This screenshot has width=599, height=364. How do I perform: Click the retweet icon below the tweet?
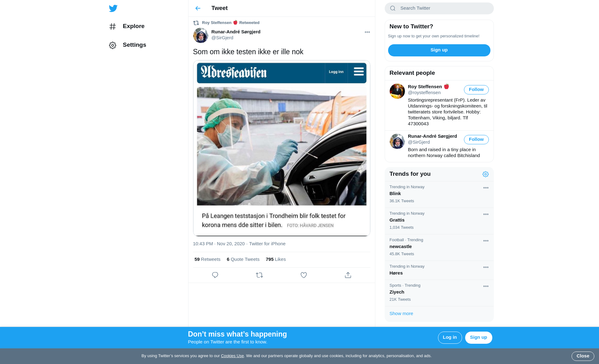pyautogui.click(x=259, y=275)
